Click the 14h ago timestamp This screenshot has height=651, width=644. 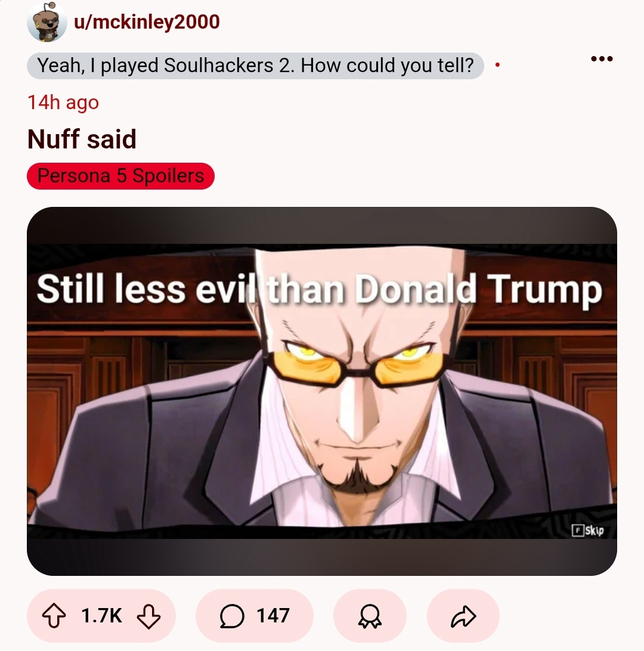63,103
